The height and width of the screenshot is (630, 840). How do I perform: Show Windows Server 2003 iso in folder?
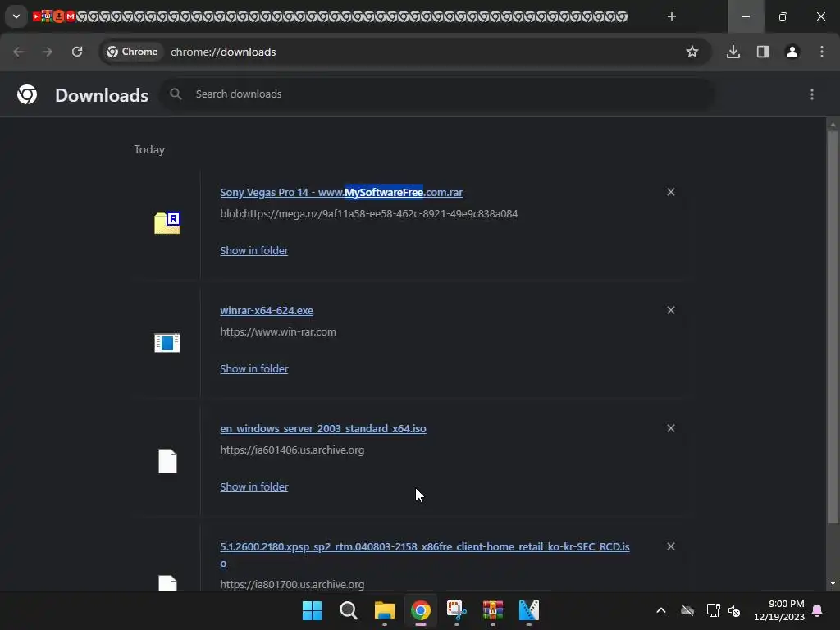[x=254, y=486]
